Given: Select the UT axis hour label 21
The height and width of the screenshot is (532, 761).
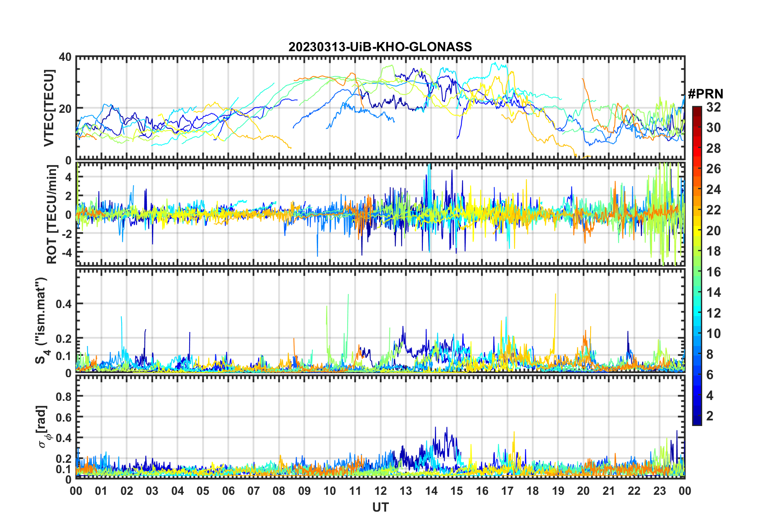Looking at the screenshot, I should (609, 491).
